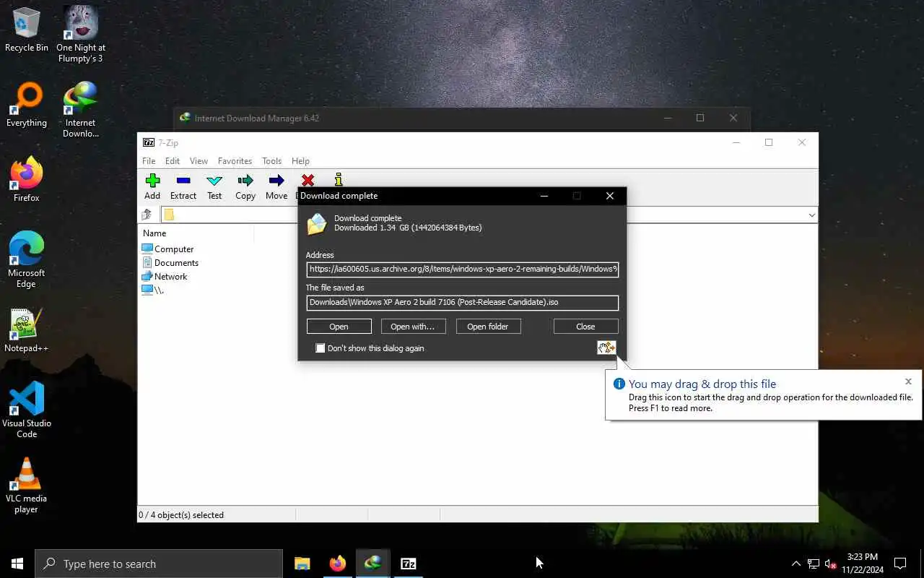This screenshot has height=578, width=924.
Task: Click the taskbar clock showing 3:23 PM
Action: [862, 564]
